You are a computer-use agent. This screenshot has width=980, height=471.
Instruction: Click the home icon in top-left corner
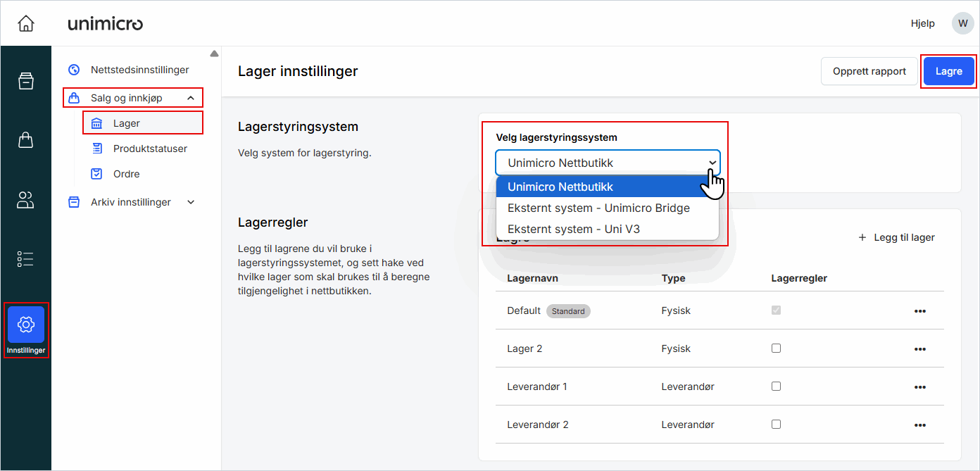click(26, 23)
